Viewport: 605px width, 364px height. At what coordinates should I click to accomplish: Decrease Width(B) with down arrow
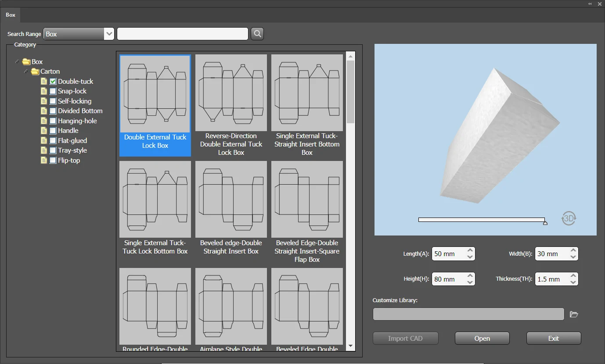click(x=573, y=257)
